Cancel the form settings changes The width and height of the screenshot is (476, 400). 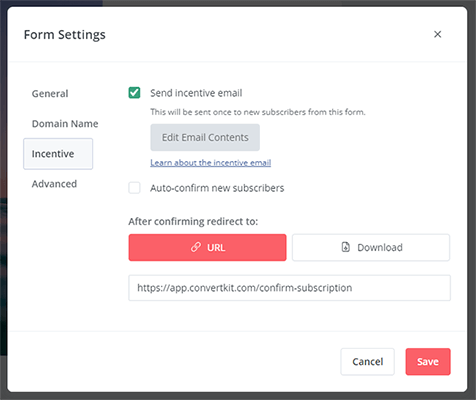tap(367, 362)
